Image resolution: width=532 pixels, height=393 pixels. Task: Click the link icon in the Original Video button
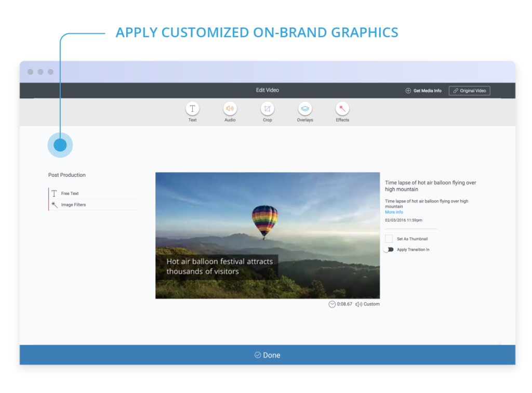[x=456, y=90]
